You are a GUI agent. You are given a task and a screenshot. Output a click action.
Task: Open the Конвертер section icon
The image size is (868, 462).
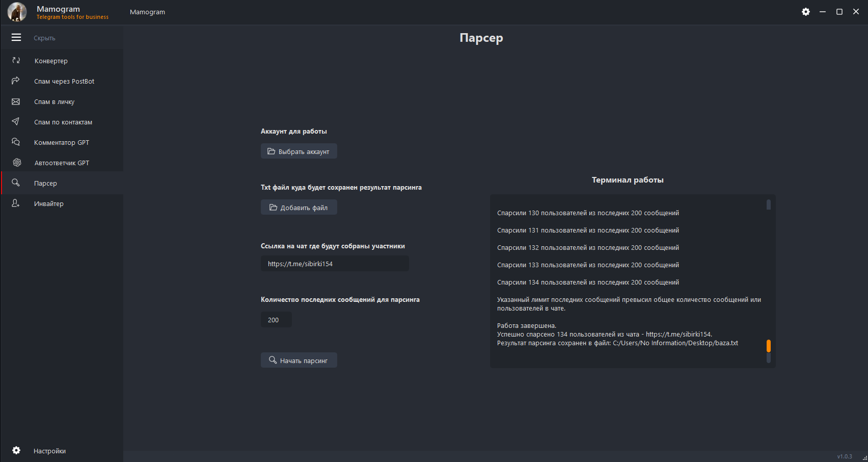tap(16, 61)
